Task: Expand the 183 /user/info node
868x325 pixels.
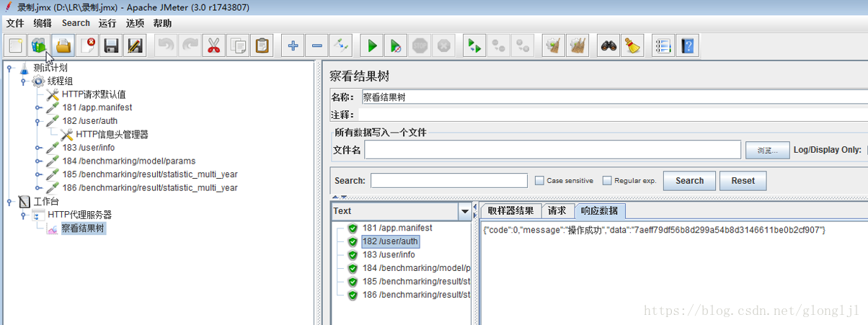Action: (38, 148)
